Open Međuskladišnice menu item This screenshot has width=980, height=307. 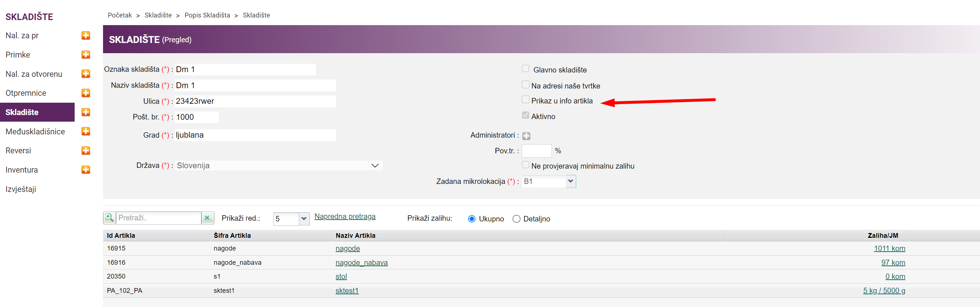pos(35,131)
